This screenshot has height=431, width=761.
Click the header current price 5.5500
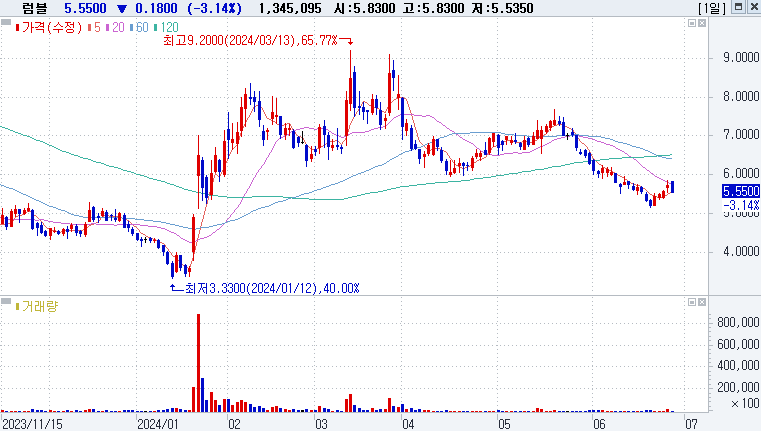(x=85, y=8)
